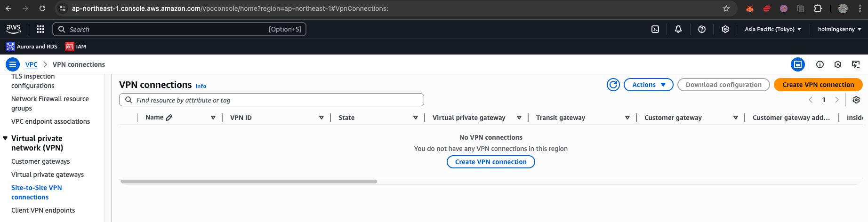
Task: Open Client VPN endpoints page
Action: click(43, 210)
